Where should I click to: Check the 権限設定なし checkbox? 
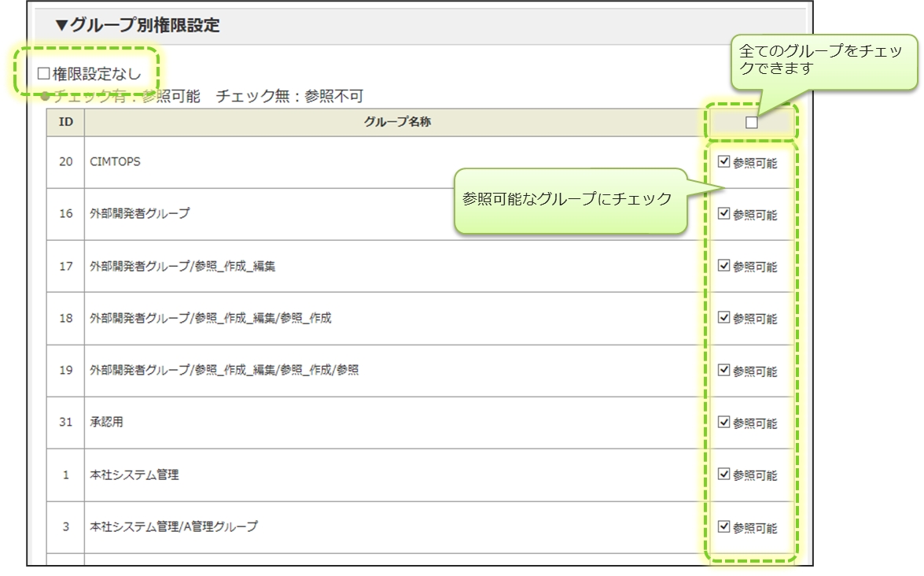point(44,74)
